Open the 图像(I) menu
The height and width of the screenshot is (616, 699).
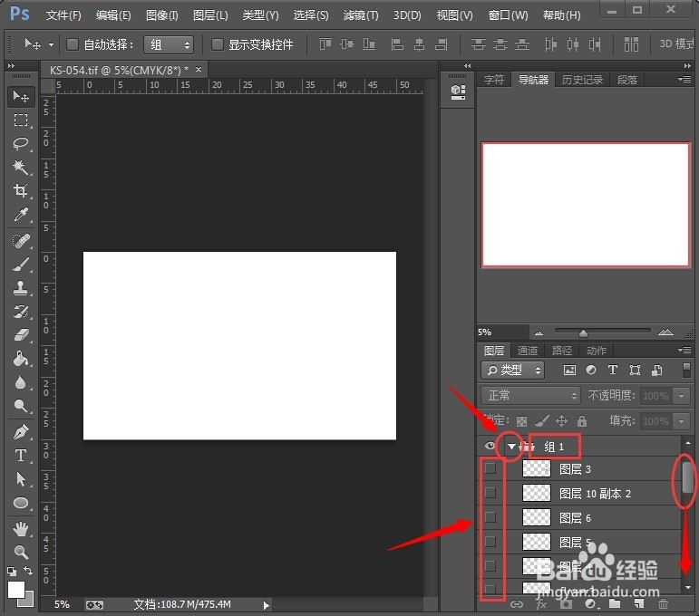(x=161, y=15)
